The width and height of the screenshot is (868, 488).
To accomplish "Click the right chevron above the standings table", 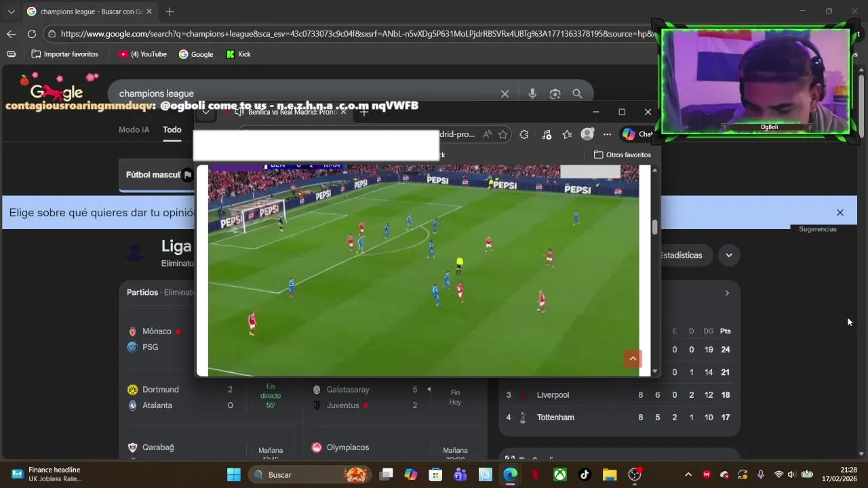I will (727, 293).
